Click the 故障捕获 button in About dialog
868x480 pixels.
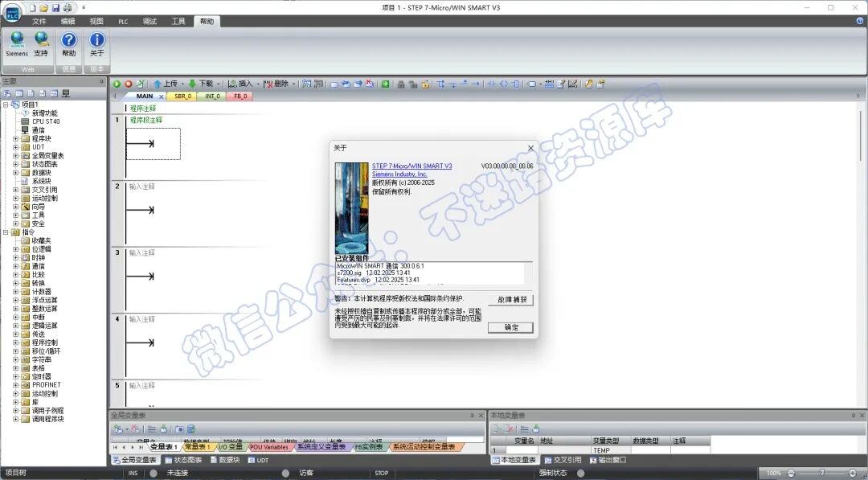(511, 300)
